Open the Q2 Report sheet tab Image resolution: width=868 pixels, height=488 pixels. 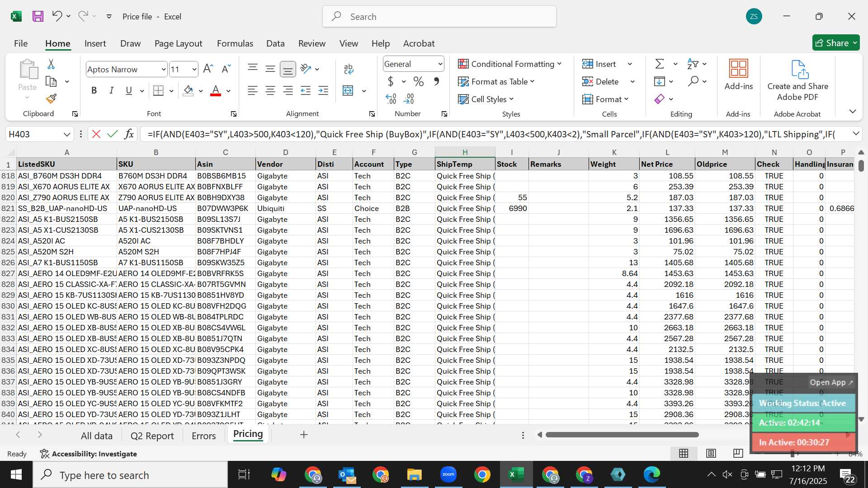[x=152, y=436]
